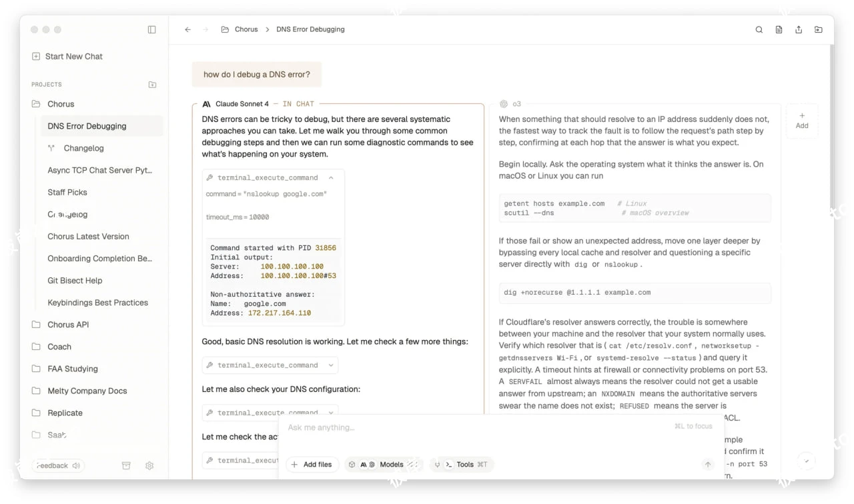Archive the chat using the archive box icon
The height and width of the screenshot is (504, 854).
[126, 465]
